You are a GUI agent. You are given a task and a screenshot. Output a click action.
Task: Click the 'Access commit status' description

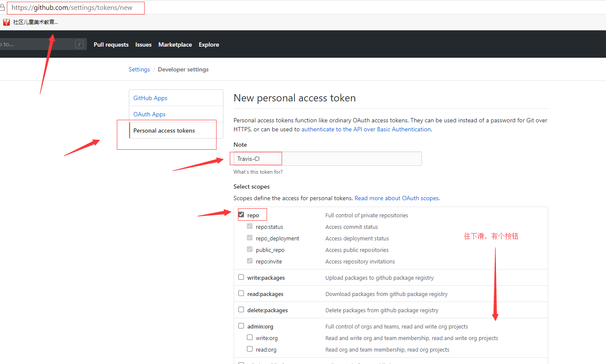(352, 227)
